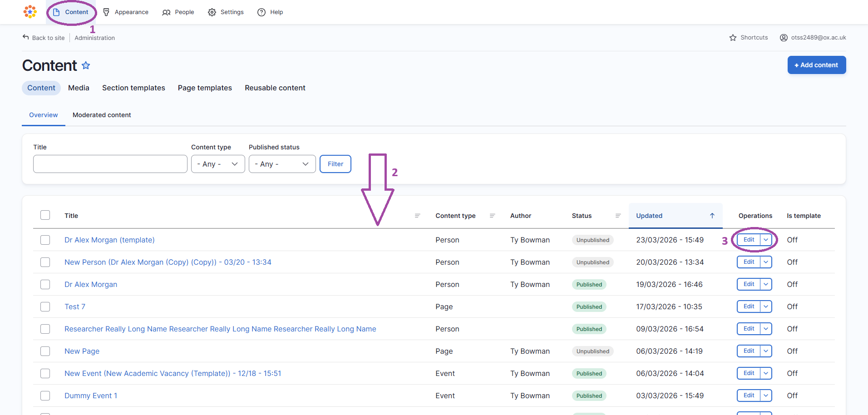Open the Published status dropdown
The height and width of the screenshot is (415, 868).
point(282,164)
